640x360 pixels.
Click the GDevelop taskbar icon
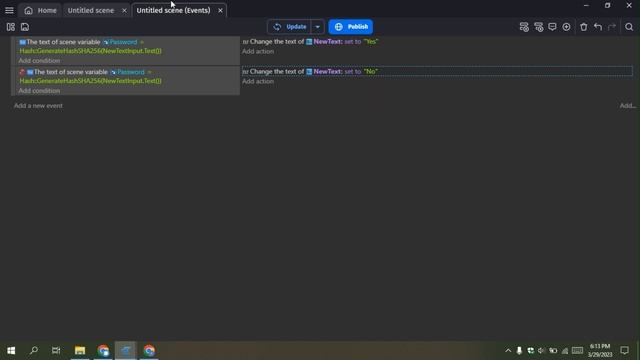(x=126, y=351)
